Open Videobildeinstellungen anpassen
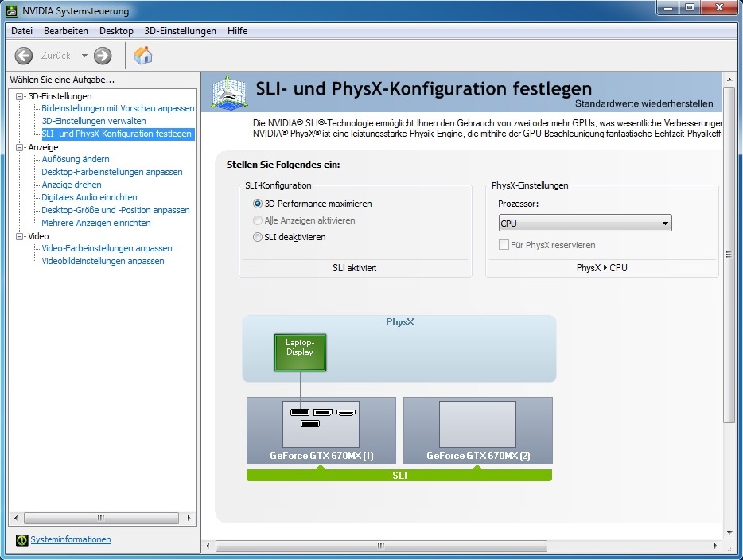 click(x=103, y=262)
